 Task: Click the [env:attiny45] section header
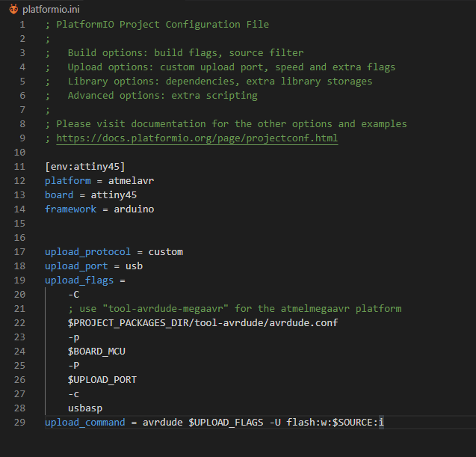tap(84, 167)
